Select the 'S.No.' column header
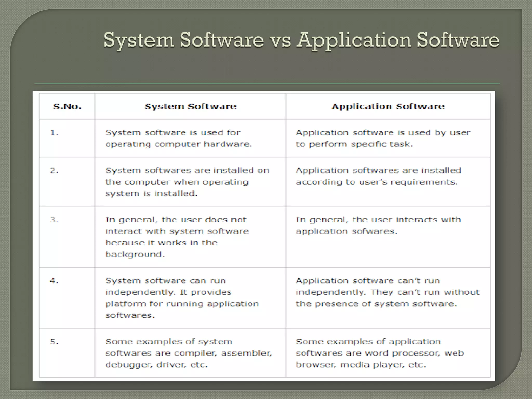The image size is (532, 399). 67,107
